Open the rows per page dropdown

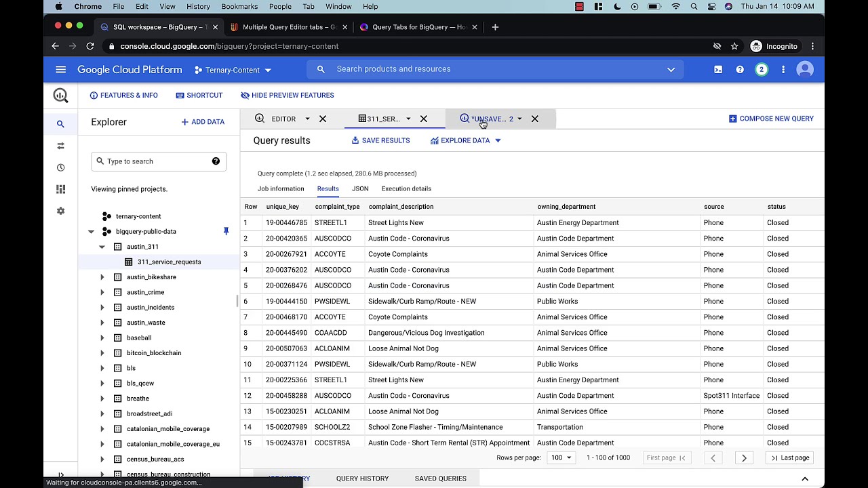(x=561, y=457)
